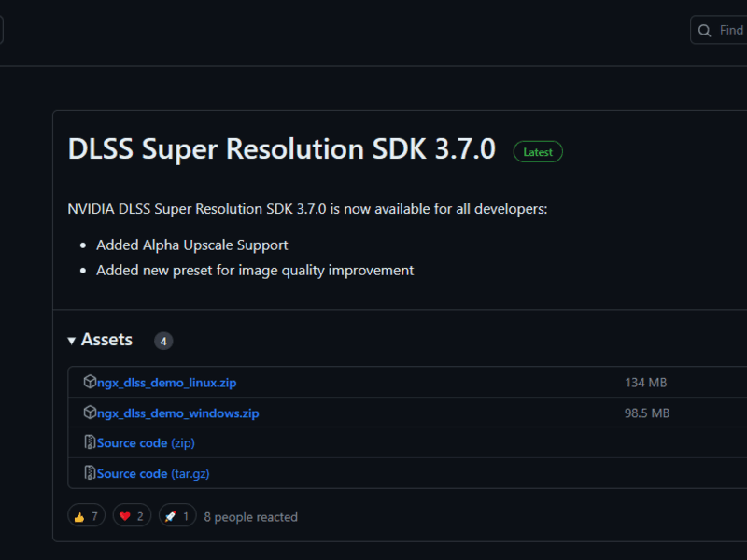Screen dimensions: 747x560
Task: Click the Assets heading text
Action: pos(106,340)
